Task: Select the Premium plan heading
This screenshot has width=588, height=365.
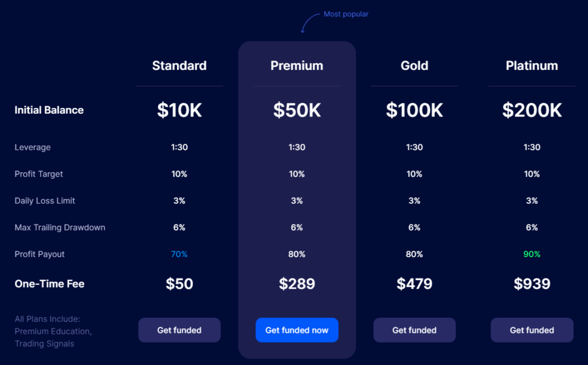Action: [x=297, y=65]
